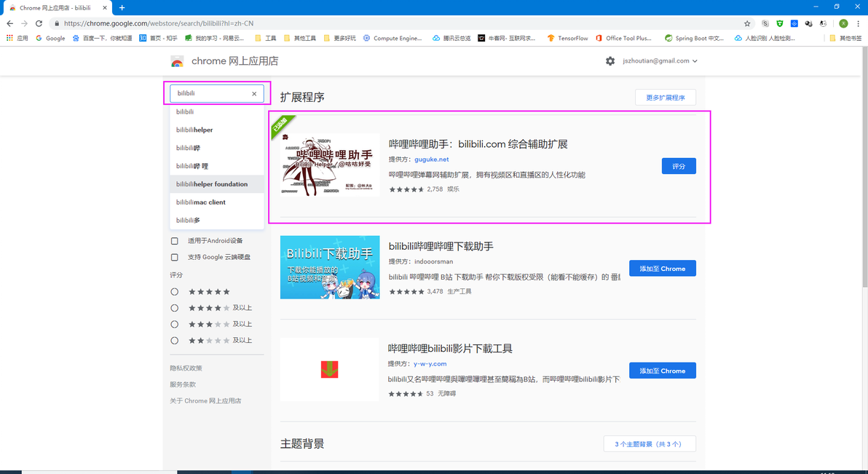The height and width of the screenshot is (474, 868).
Task: Select the 'bilibili哔' suggestion
Action: (x=217, y=148)
